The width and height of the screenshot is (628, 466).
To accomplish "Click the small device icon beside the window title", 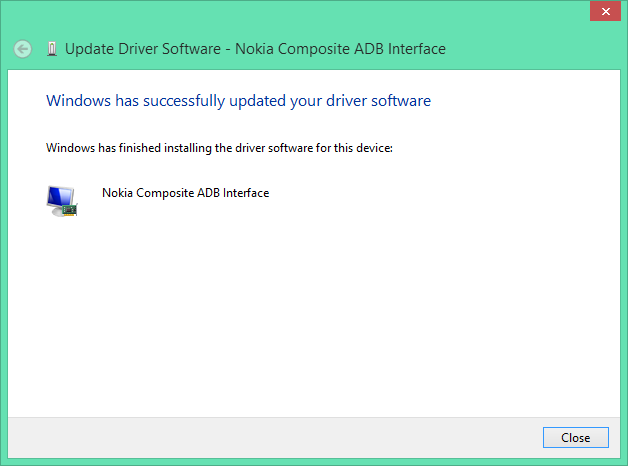I will point(51,49).
